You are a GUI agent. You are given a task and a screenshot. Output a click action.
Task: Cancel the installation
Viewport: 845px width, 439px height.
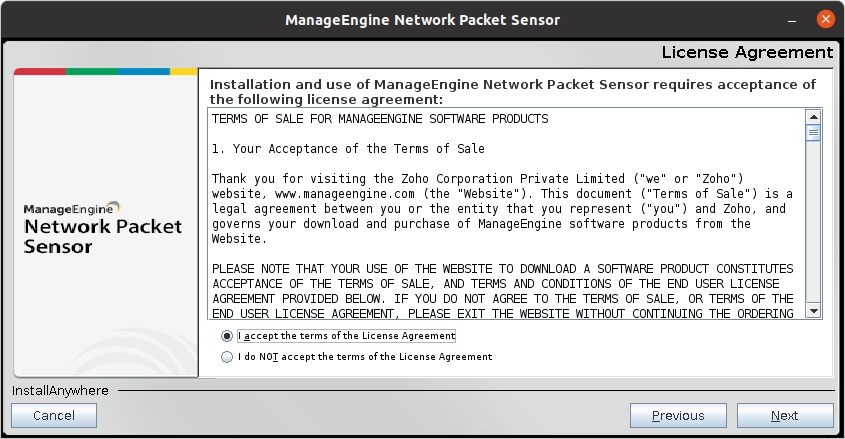click(x=54, y=415)
